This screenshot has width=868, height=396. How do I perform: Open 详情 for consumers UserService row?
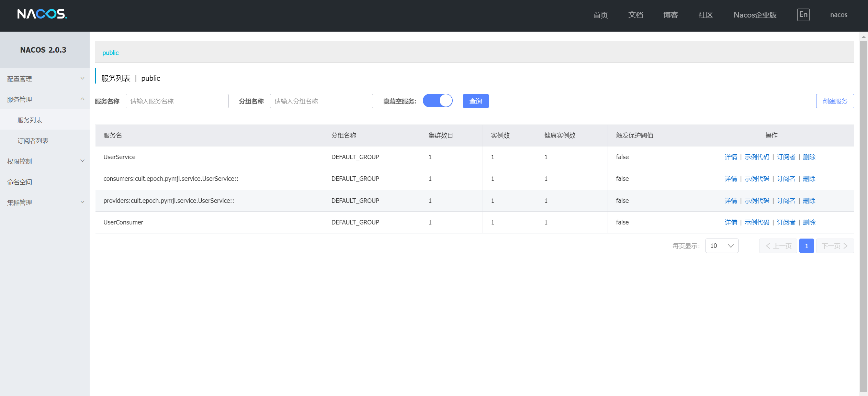pos(731,179)
